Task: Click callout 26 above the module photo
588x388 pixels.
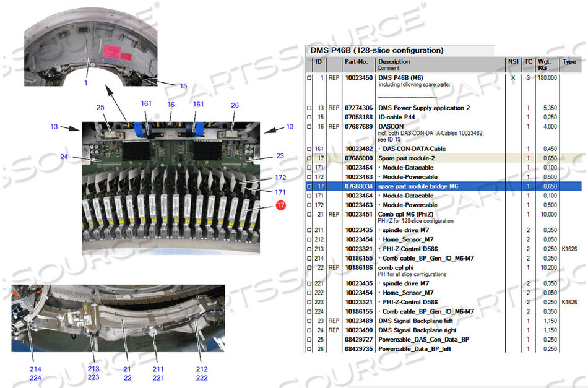Action: [x=235, y=105]
